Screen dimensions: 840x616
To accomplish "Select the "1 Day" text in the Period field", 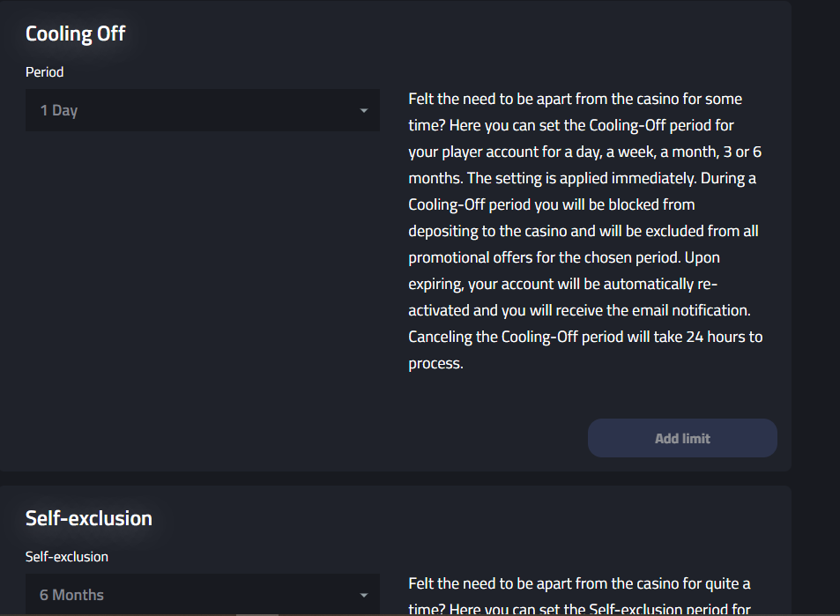I will [59, 111].
